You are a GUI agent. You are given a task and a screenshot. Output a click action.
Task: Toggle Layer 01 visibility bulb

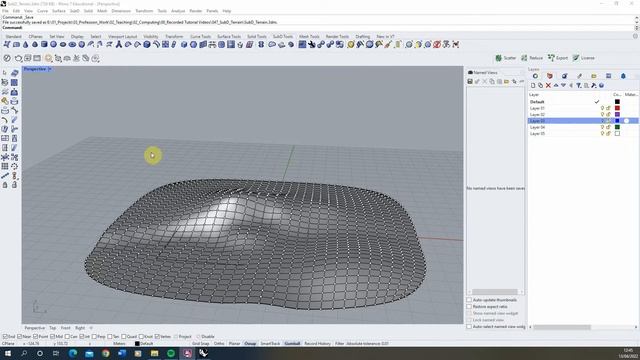coord(602,108)
